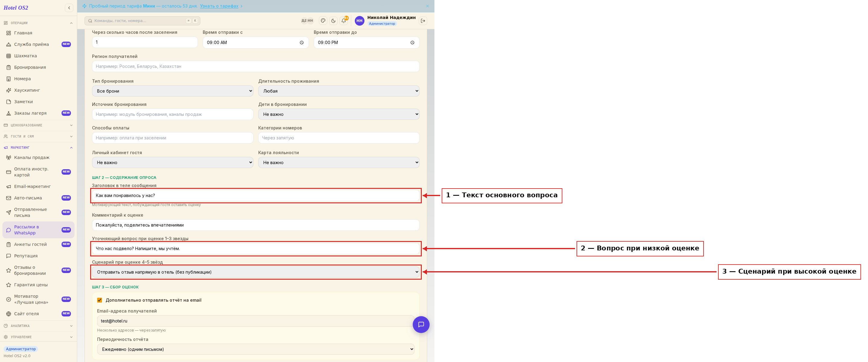
Task: Click the ДД НН user initials chip
Action: point(307,21)
